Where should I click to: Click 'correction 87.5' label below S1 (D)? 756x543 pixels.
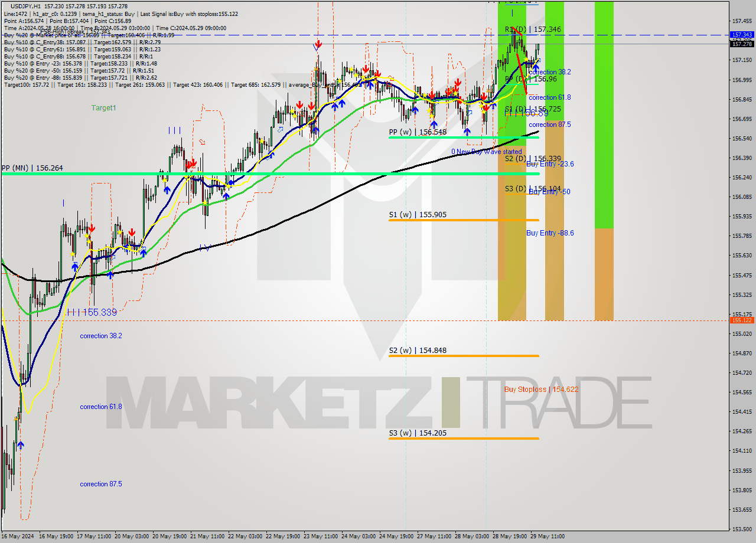click(549, 125)
